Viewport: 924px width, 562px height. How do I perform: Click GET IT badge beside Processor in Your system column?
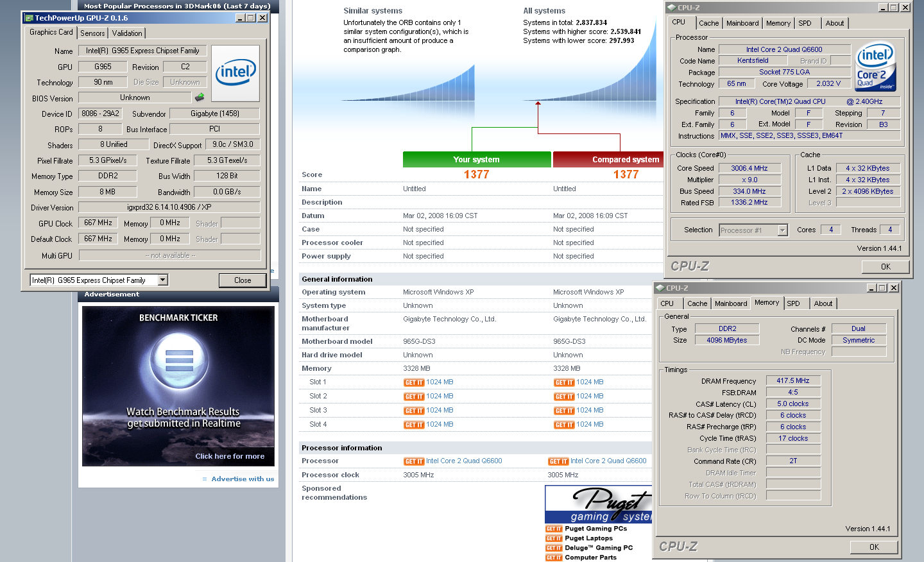tap(414, 461)
